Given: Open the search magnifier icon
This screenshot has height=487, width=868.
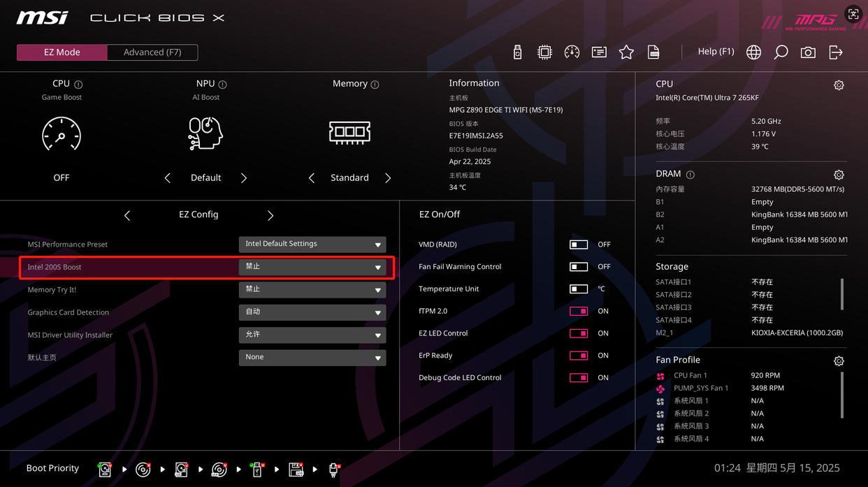Looking at the screenshot, I should coord(781,52).
